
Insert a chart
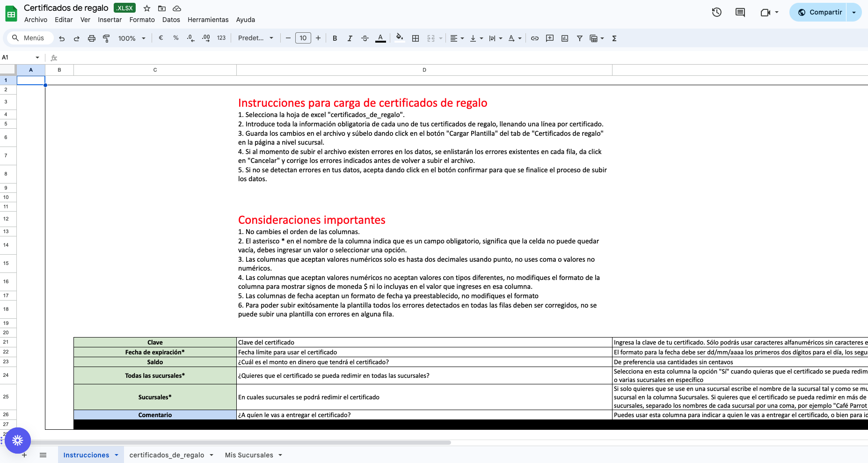tap(565, 38)
